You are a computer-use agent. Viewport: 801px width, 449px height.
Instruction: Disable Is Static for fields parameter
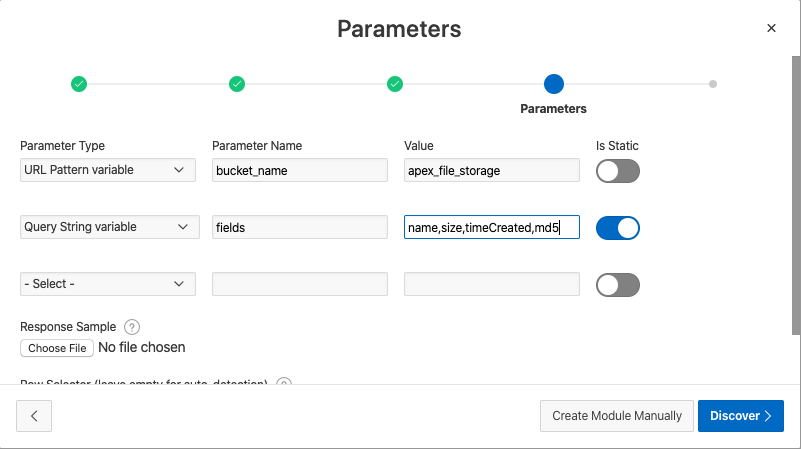click(x=617, y=228)
